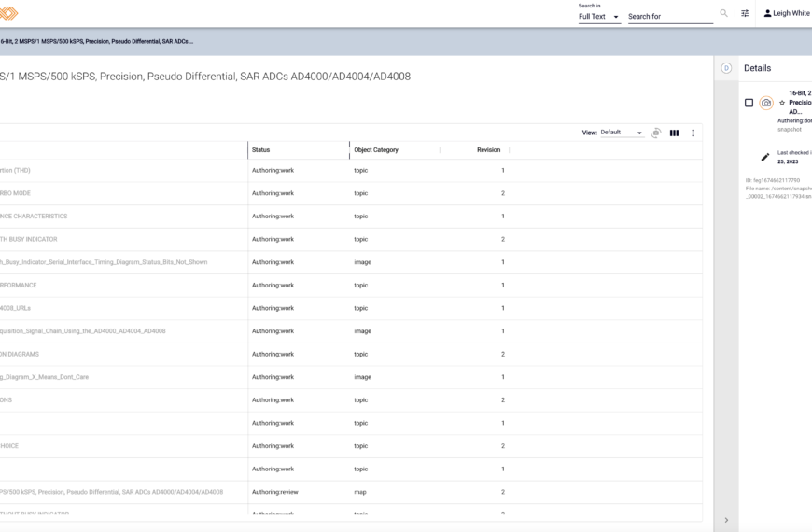This screenshot has height=532, width=812.
Task: Sort by Object Category column header
Action: pyautogui.click(x=376, y=149)
